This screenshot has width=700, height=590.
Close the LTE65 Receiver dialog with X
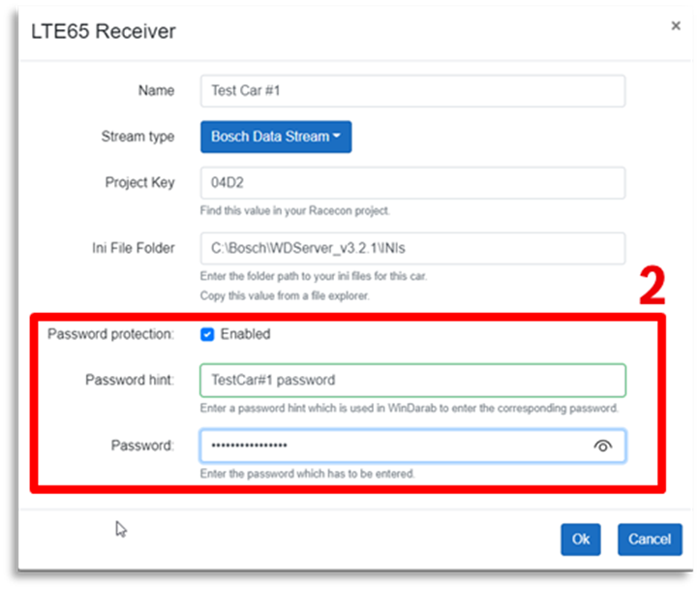coord(676,26)
